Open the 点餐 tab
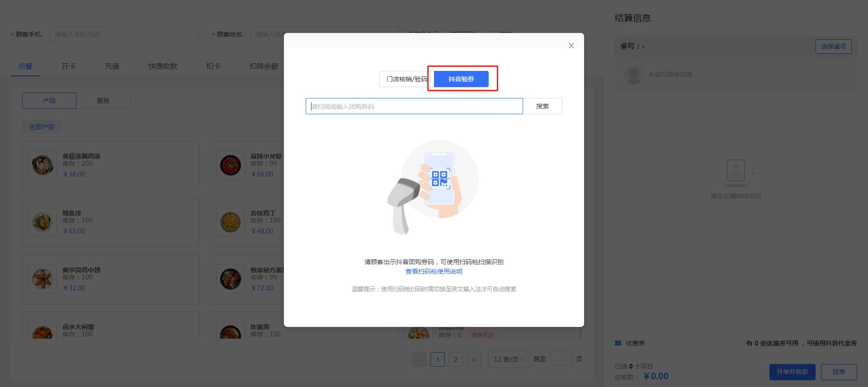This screenshot has width=868, height=387. pos(25,66)
